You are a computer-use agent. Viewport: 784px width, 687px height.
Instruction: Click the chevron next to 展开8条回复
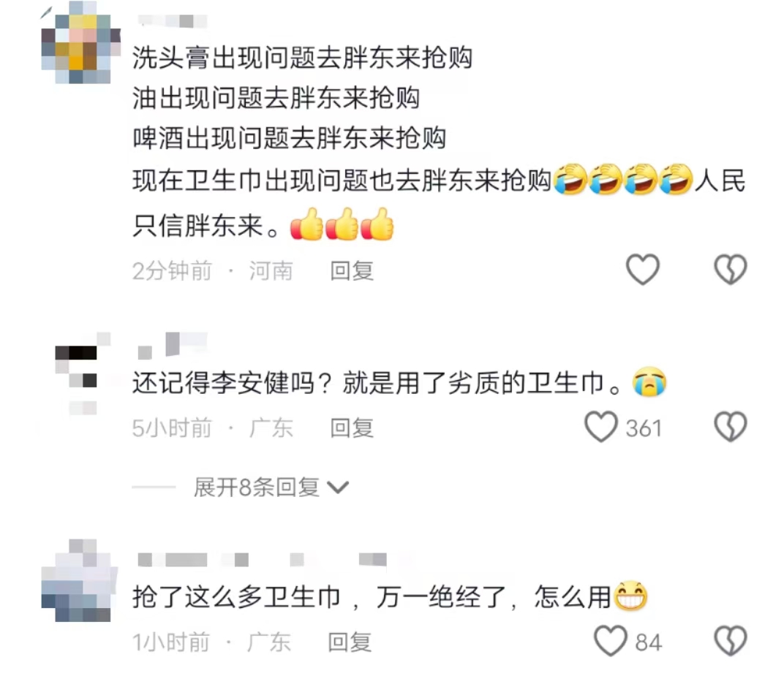(338, 487)
